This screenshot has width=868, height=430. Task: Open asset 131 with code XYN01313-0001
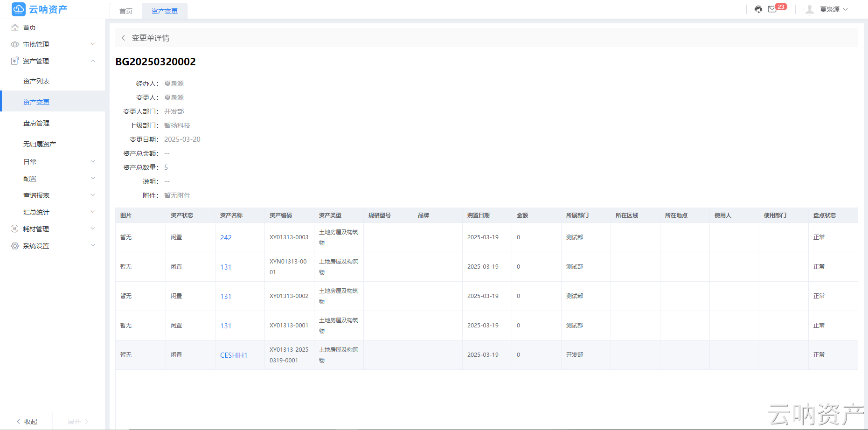pyautogui.click(x=226, y=267)
